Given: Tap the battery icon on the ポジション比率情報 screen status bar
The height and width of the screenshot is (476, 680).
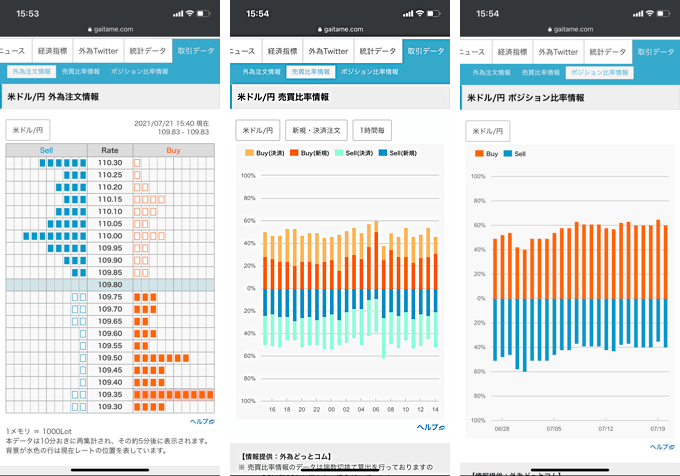Looking at the screenshot, I should tap(663, 13).
